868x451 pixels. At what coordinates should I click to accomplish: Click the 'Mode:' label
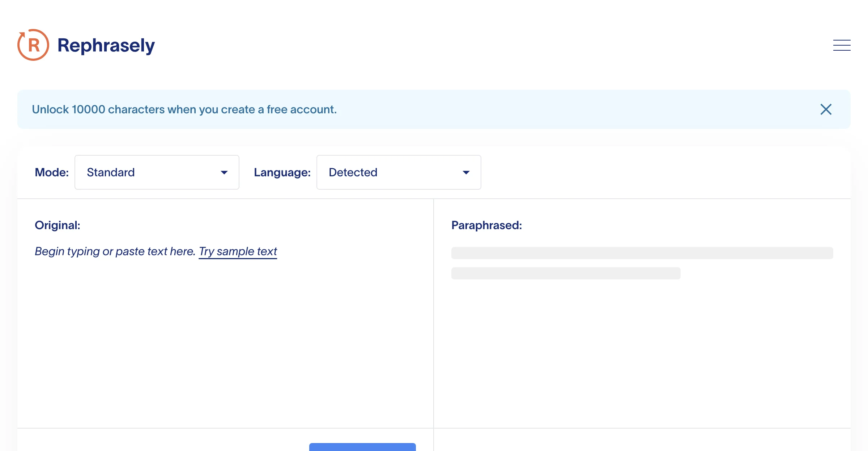pos(52,172)
